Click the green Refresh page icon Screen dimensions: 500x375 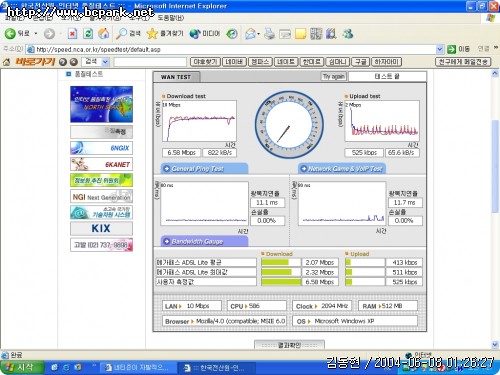[x=88, y=34]
